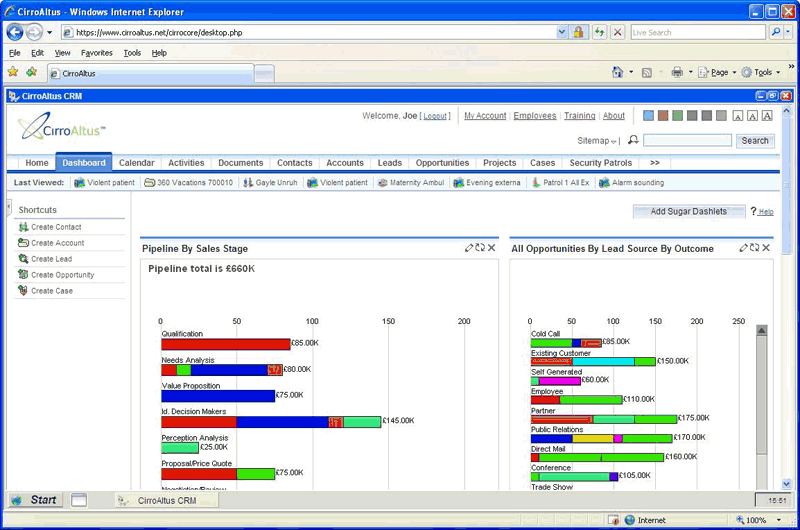Collapse the Shortcuts sidebar with arrow handle

[9, 208]
